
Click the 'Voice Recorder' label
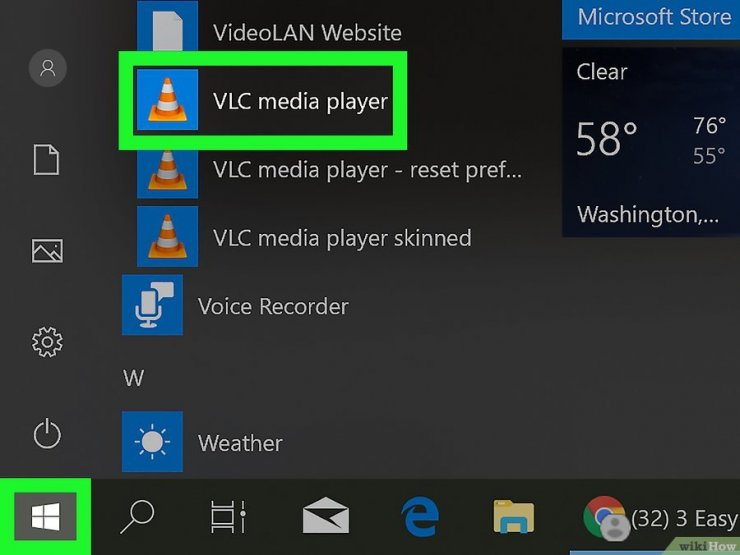273,306
